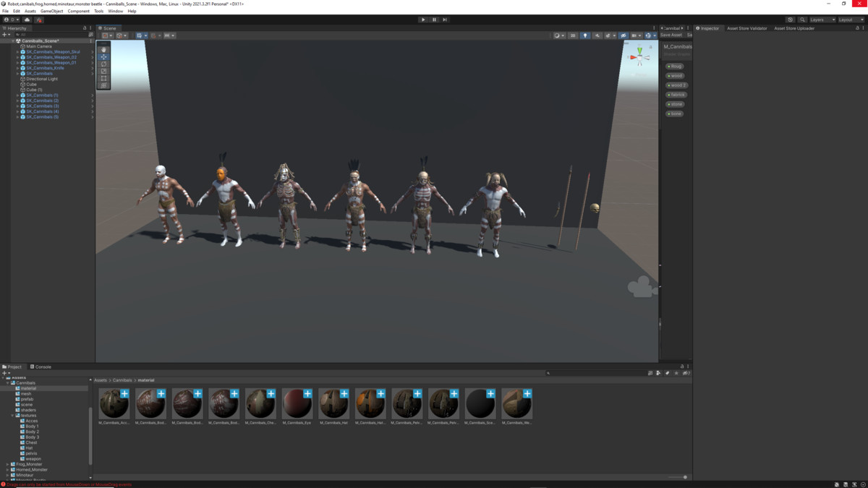Open the Layout dropdown
868x488 pixels.
[x=851, y=20]
